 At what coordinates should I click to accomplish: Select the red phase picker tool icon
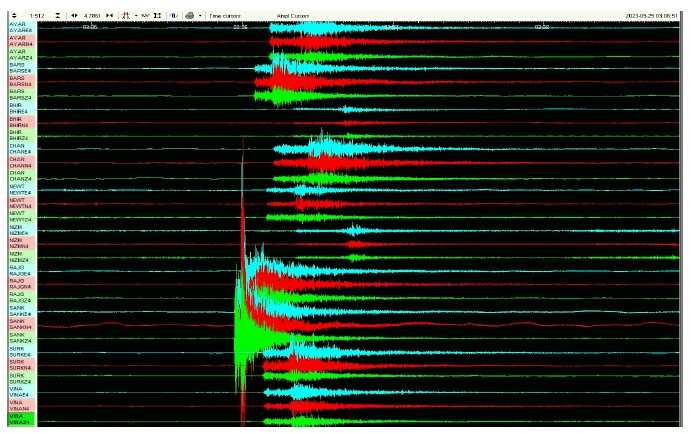125,16
